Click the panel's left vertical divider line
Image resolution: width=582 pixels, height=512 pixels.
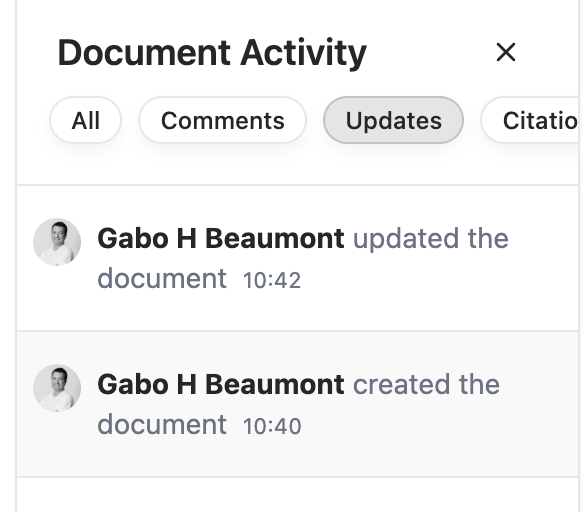[x=16, y=256]
